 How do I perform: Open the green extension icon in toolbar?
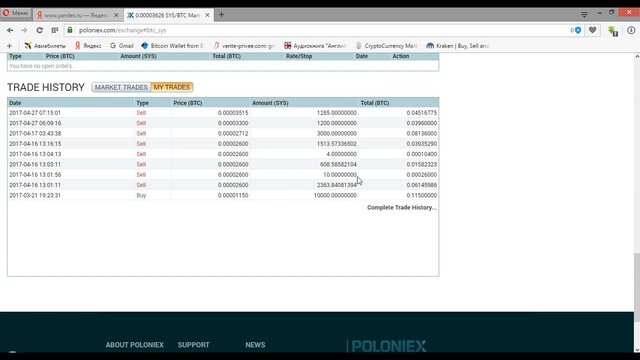point(613,31)
